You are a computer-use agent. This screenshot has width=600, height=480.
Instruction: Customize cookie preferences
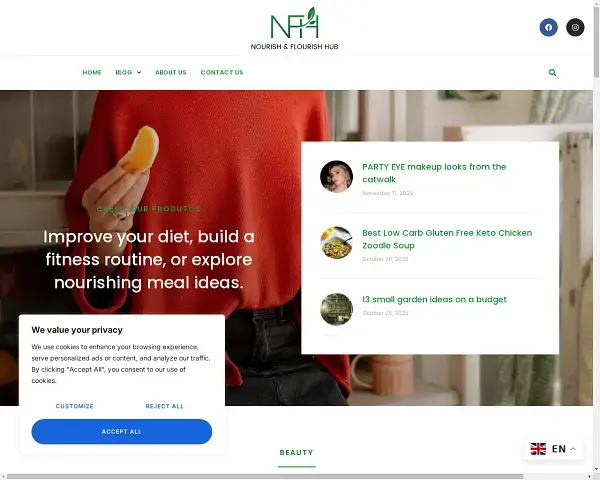pyautogui.click(x=75, y=406)
